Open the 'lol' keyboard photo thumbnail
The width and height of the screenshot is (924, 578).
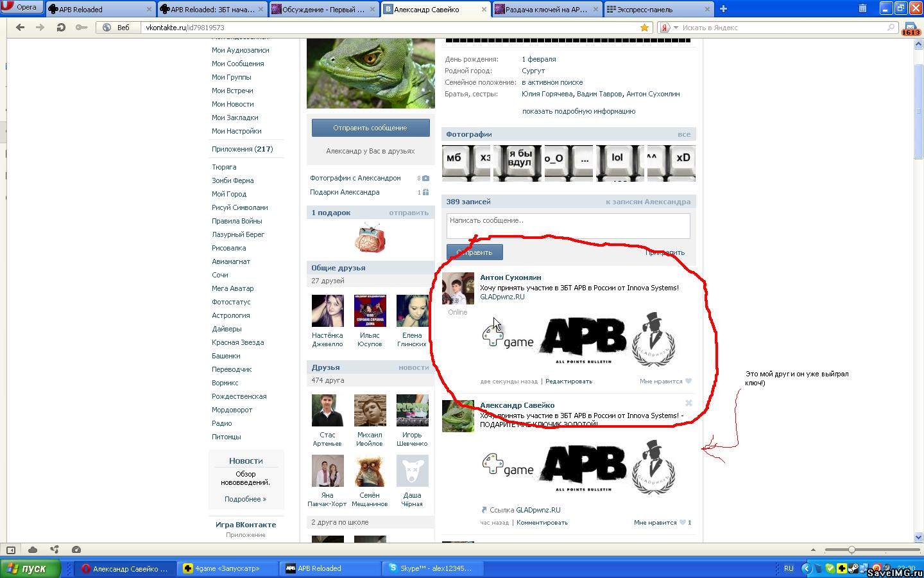(x=619, y=163)
